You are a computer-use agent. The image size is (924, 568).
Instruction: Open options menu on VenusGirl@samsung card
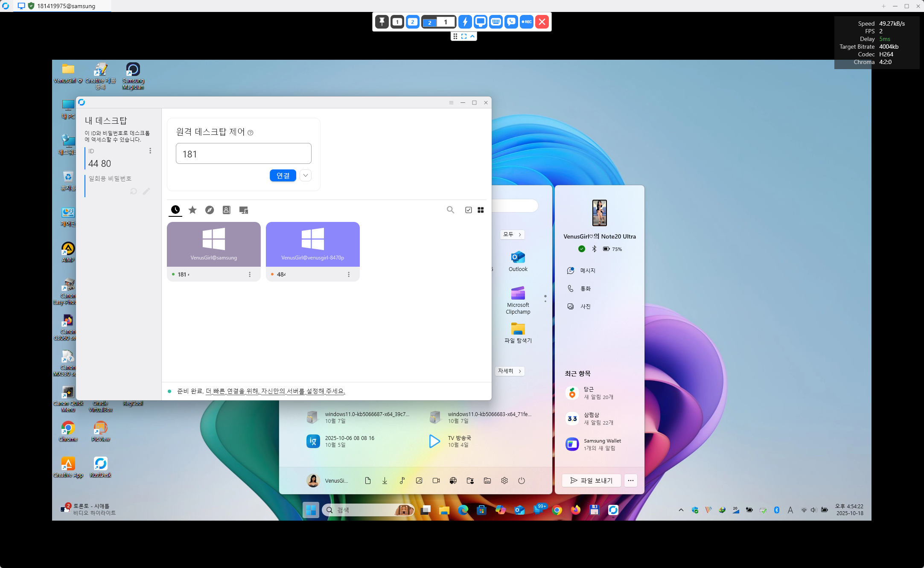(250, 274)
